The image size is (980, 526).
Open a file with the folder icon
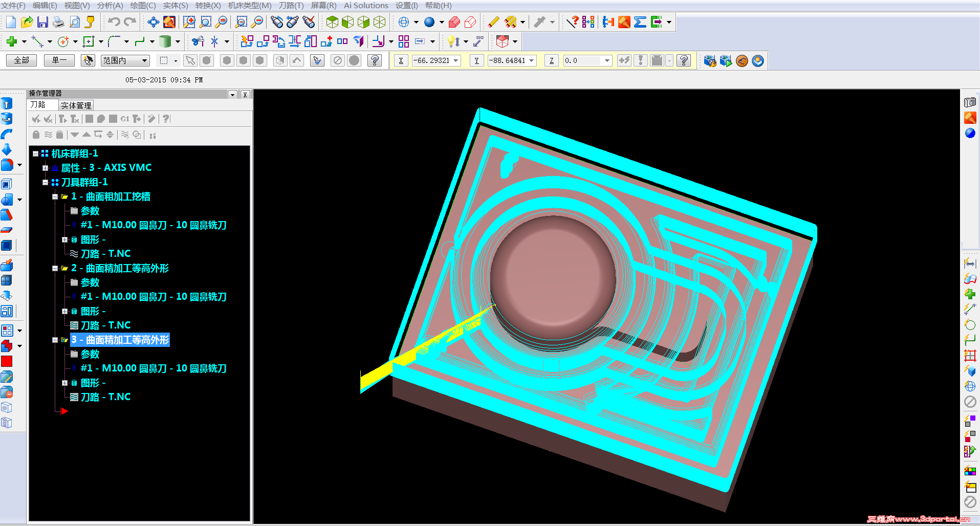pyautogui.click(x=27, y=22)
